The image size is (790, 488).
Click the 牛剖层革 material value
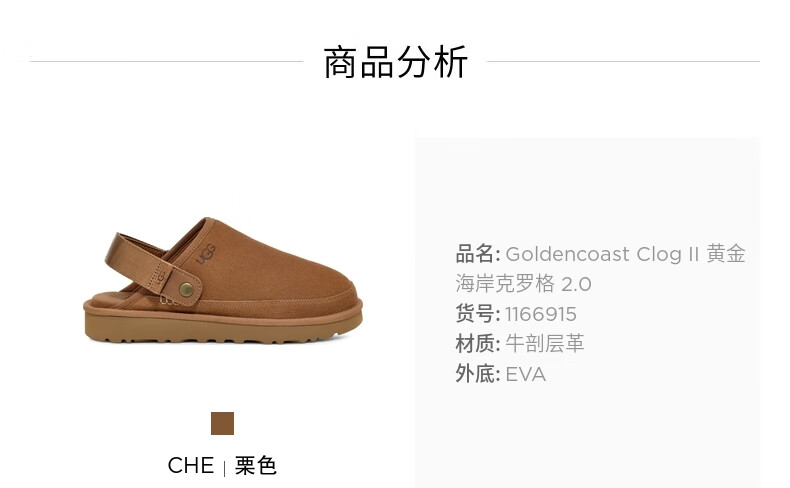(545, 344)
